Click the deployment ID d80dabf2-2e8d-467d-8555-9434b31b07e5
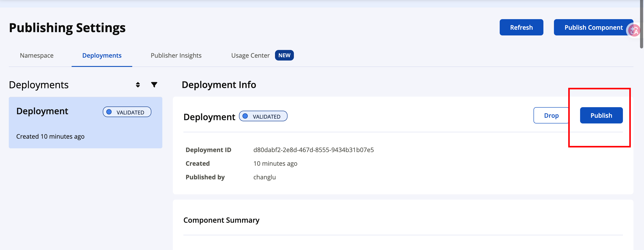The height and width of the screenshot is (250, 644). coord(313,150)
